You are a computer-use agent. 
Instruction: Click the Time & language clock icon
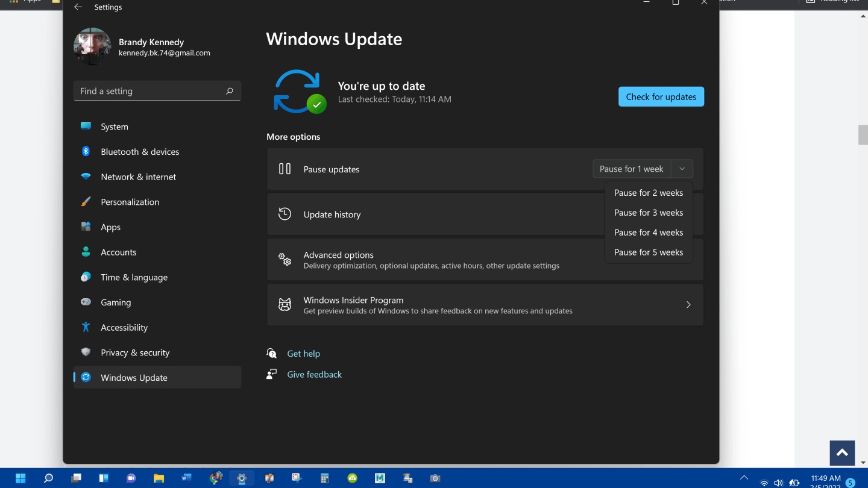tap(86, 277)
